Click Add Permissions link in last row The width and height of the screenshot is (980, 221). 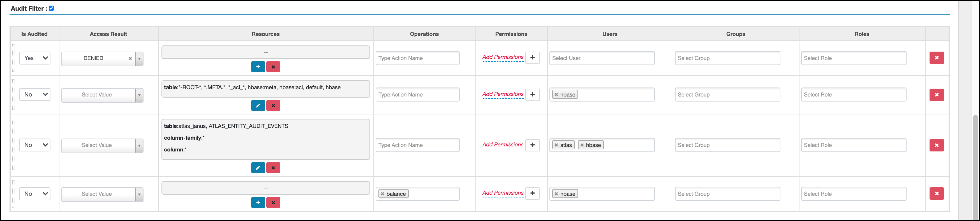tap(503, 193)
